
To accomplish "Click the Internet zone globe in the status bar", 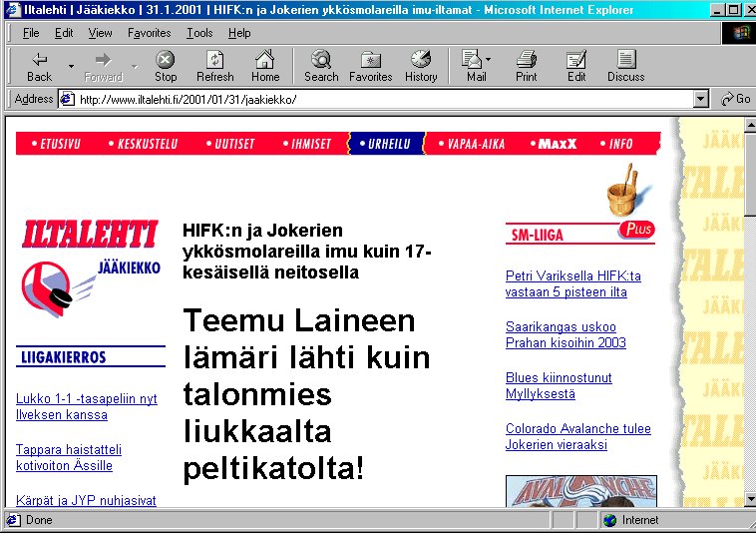I will (610, 520).
